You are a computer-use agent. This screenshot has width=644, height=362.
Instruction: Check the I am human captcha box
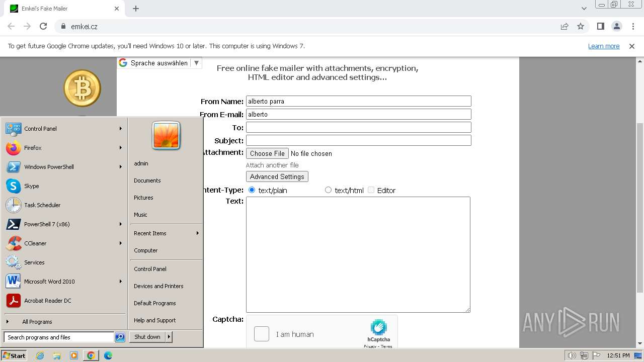point(262,334)
